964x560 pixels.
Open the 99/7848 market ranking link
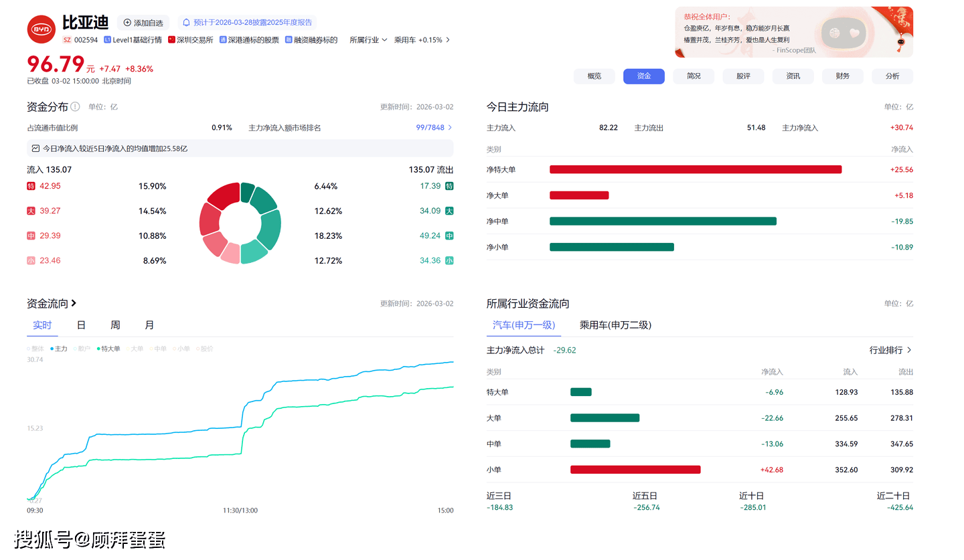click(x=434, y=128)
